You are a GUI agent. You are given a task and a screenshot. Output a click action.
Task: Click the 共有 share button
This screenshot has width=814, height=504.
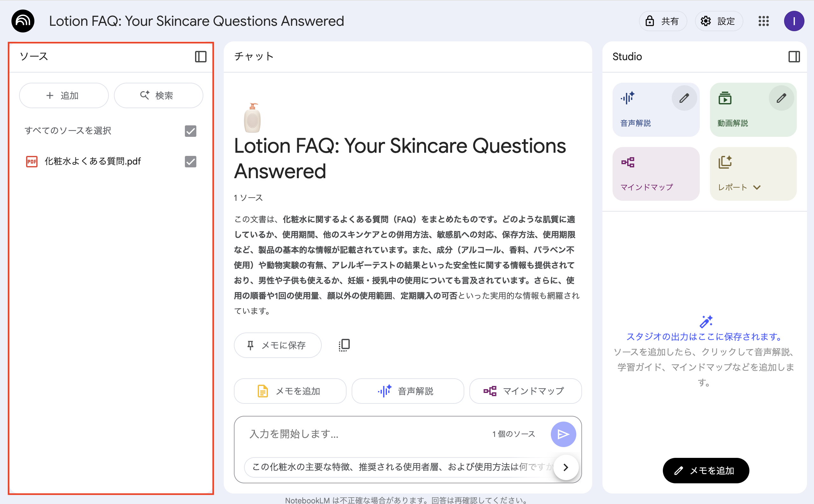tap(662, 21)
